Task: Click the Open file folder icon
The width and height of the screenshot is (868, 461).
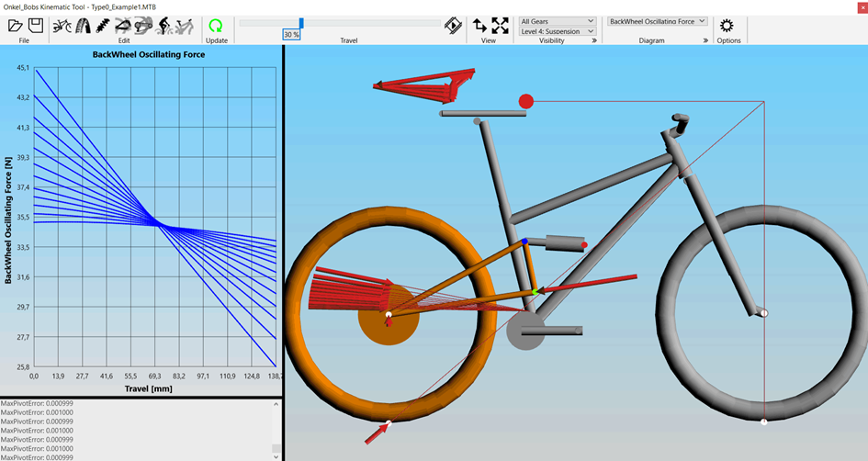Action: tap(16, 26)
